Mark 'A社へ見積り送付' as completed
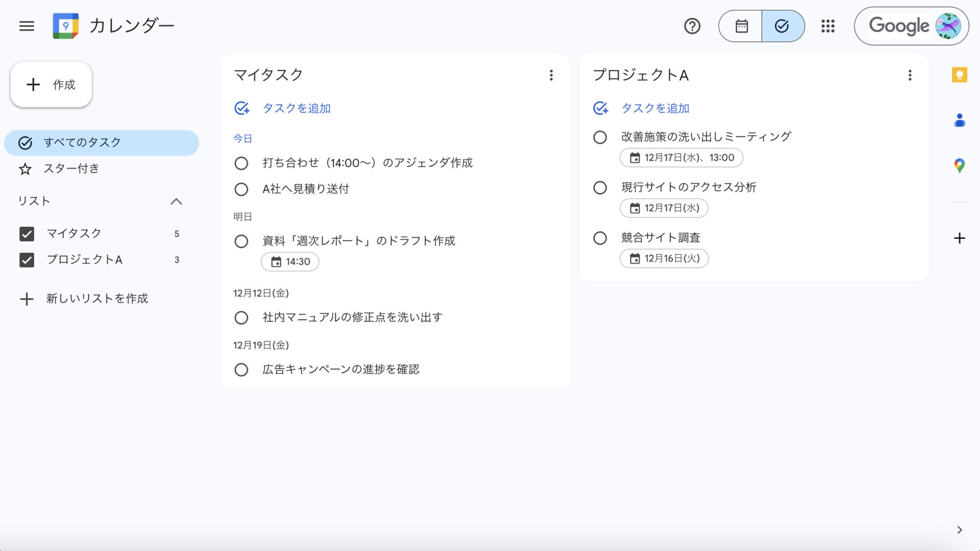 click(x=241, y=189)
